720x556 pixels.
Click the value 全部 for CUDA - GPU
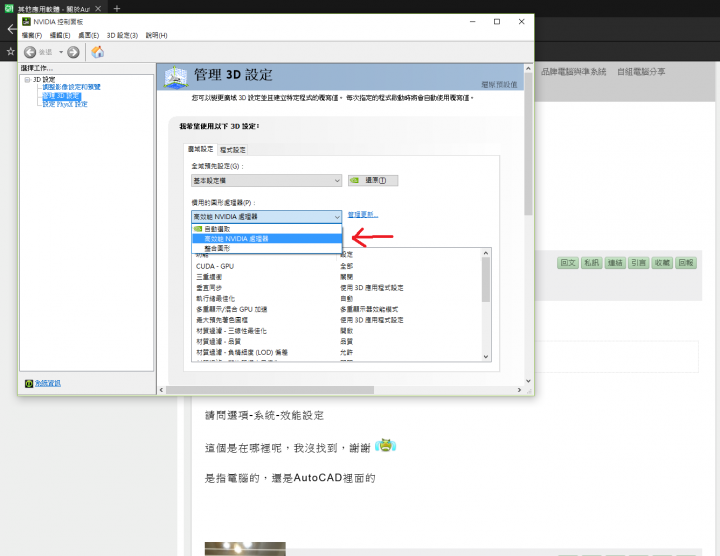point(347,266)
